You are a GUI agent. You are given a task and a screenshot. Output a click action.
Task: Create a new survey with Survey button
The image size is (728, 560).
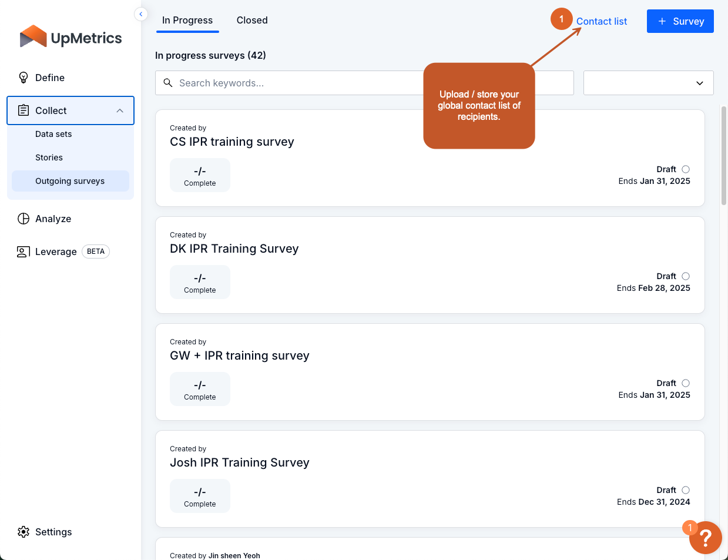pyautogui.click(x=680, y=21)
